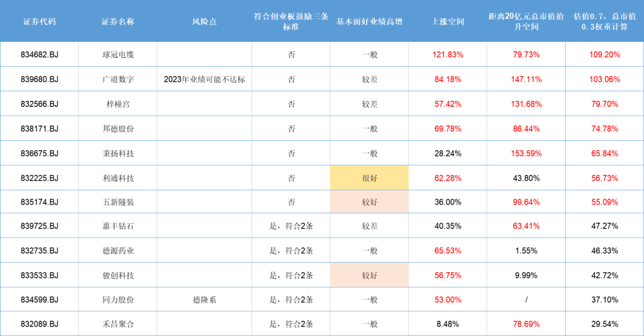Viewport: 644px width, 336px height.
Task: Click the 德源药业 name cell
Action: click(x=117, y=251)
